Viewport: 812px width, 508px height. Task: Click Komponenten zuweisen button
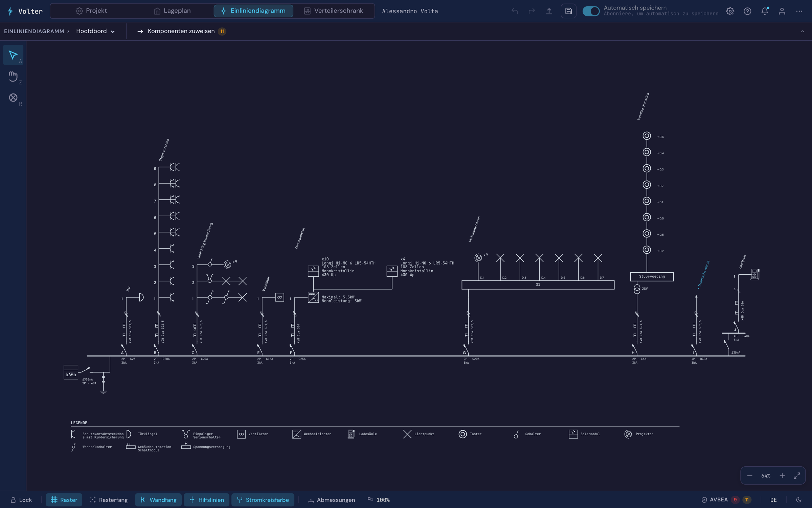click(x=182, y=31)
